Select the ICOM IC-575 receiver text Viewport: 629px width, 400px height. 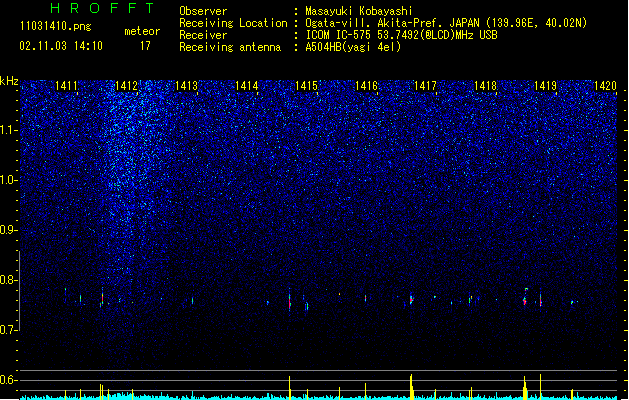click(x=401, y=35)
